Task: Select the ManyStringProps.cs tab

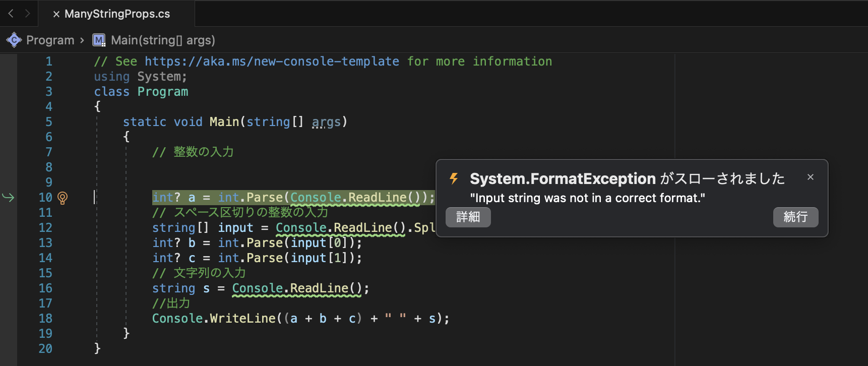Action: [117, 14]
